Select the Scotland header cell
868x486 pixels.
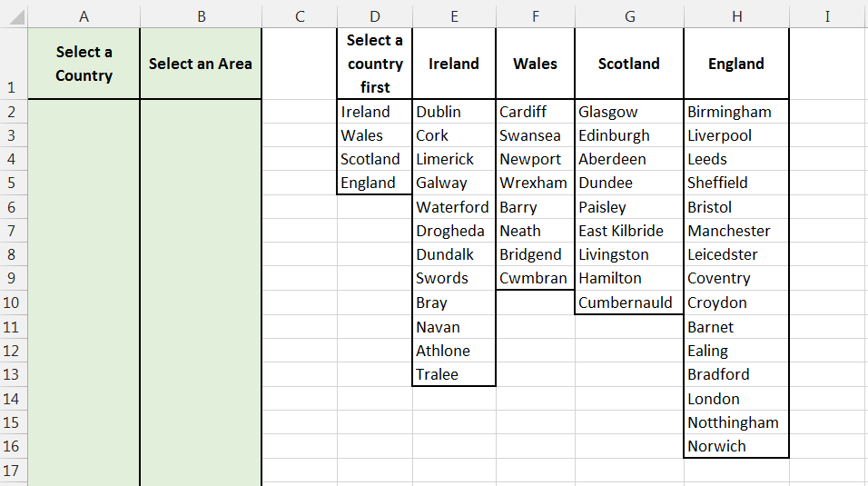(x=629, y=64)
